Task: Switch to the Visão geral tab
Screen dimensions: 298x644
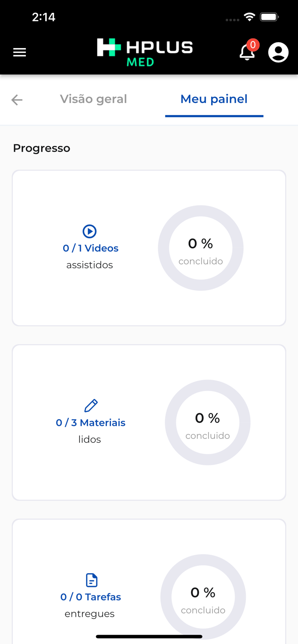Action: [x=93, y=99]
